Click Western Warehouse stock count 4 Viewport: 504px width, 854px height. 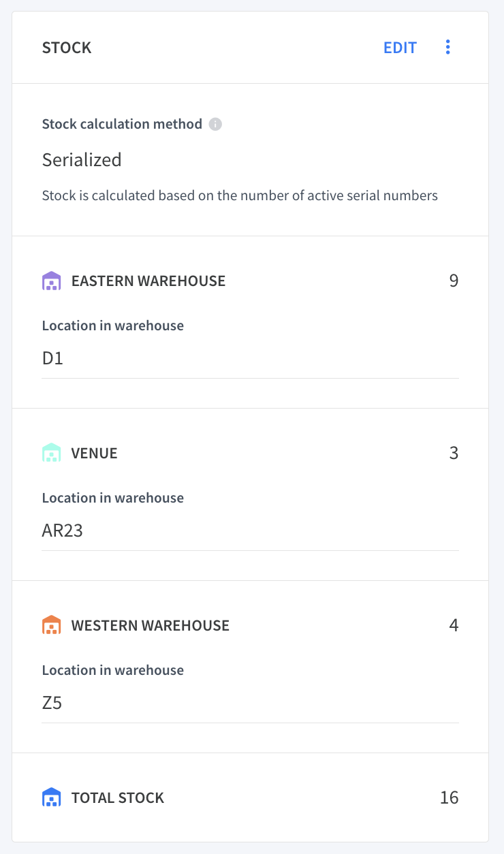point(454,625)
